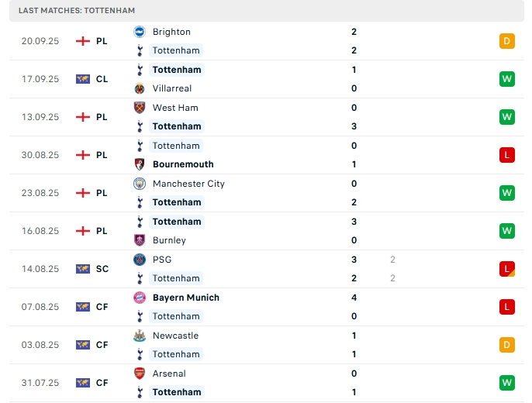Click the win badge for Villarreal match

pos(507,79)
